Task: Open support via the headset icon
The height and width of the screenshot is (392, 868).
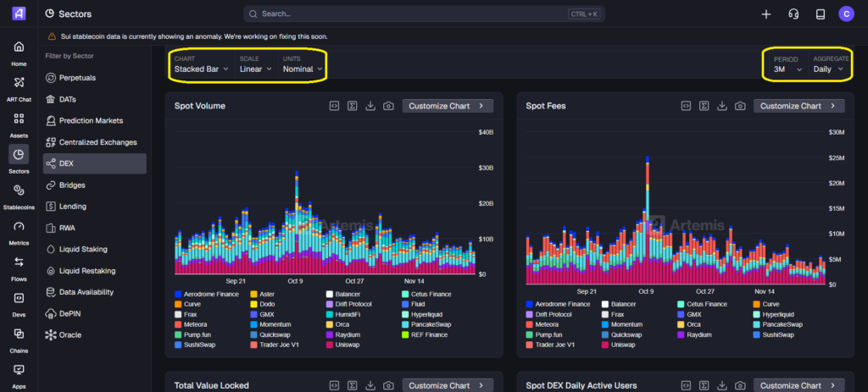Action: pyautogui.click(x=793, y=14)
